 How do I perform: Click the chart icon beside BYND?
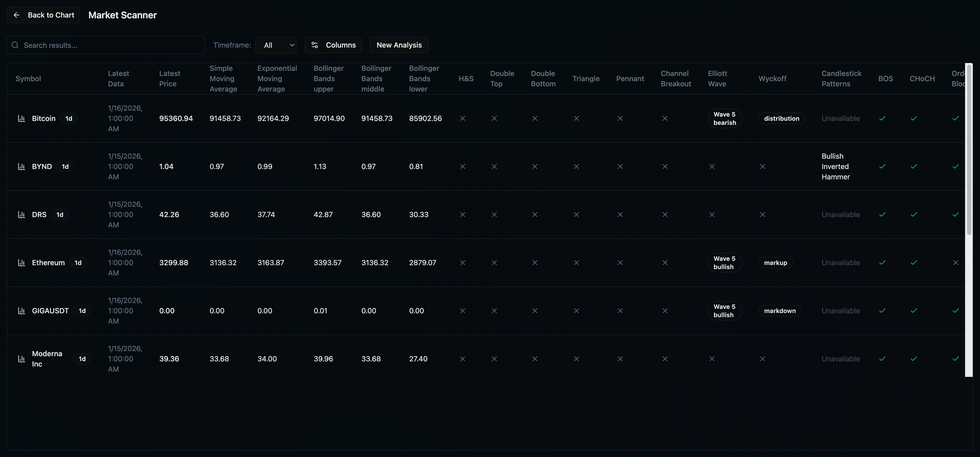(x=22, y=166)
